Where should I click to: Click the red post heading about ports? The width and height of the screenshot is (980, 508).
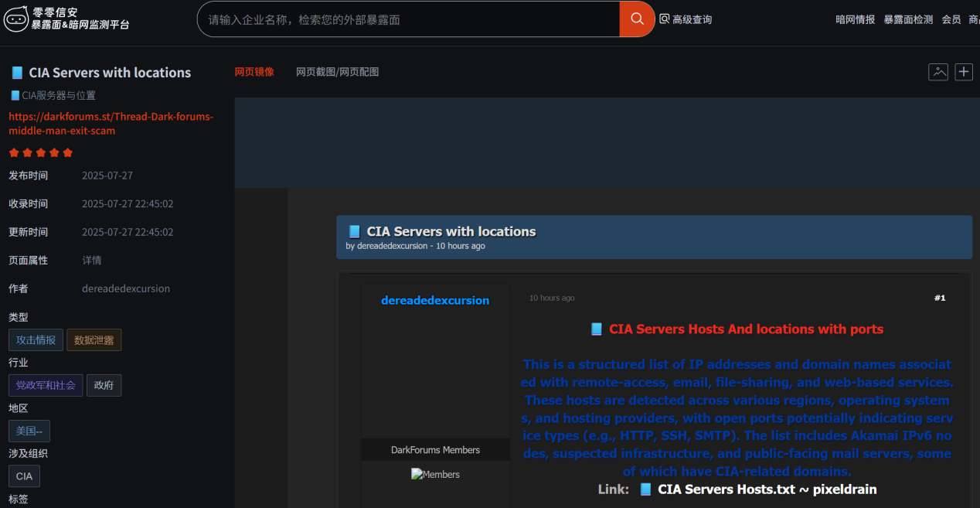746,329
